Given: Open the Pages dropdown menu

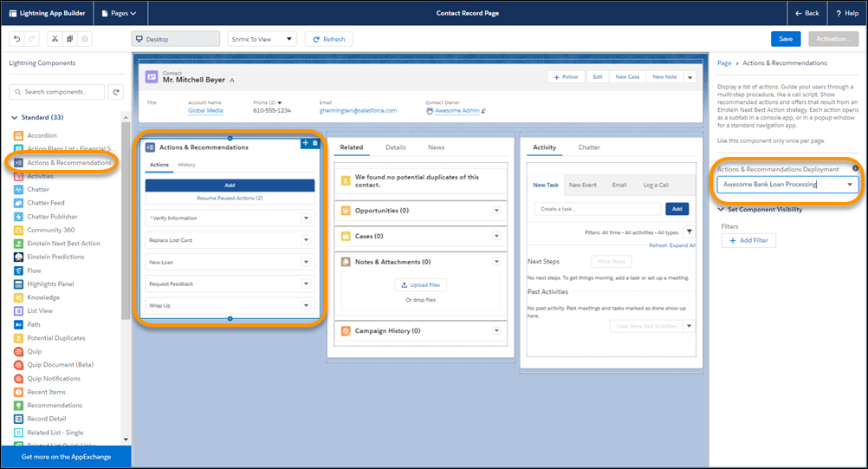Looking at the screenshot, I should 119,13.
